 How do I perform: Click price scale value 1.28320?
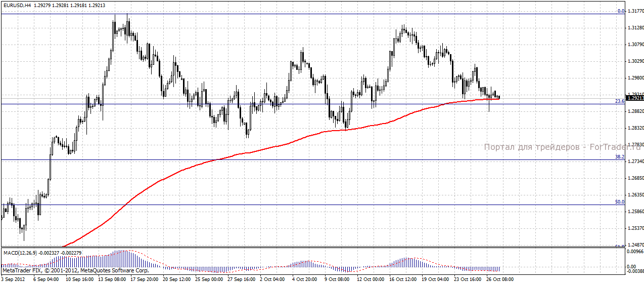(x=635, y=128)
